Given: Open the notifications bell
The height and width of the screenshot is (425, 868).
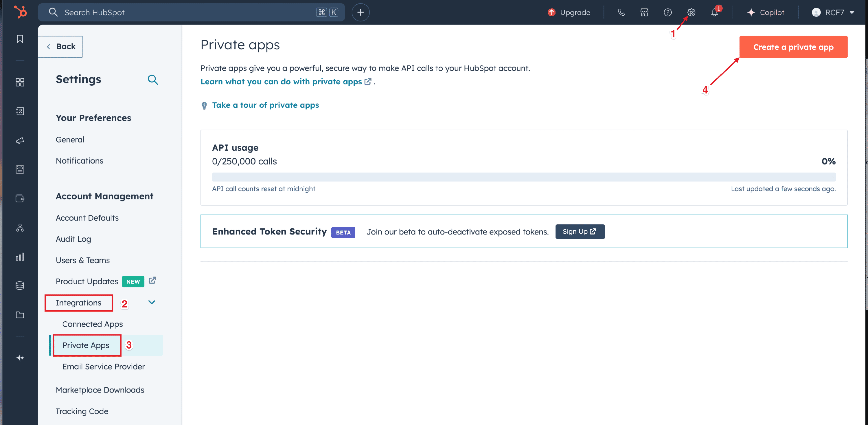Looking at the screenshot, I should [x=714, y=12].
